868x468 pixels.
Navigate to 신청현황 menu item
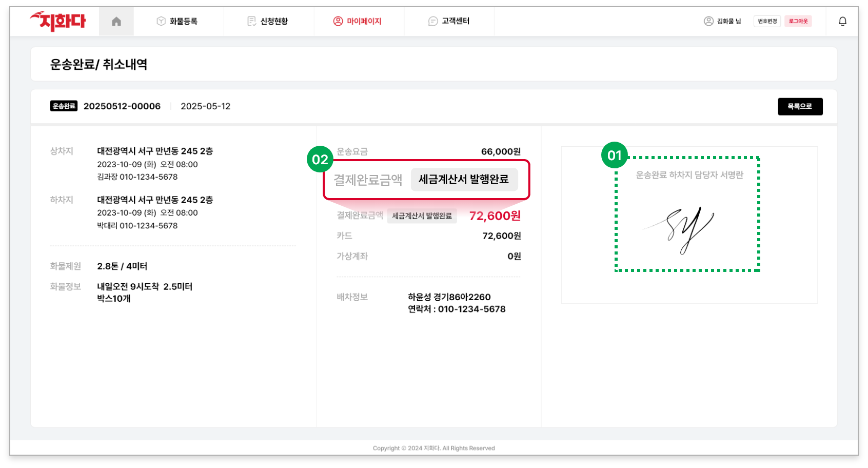click(x=273, y=21)
